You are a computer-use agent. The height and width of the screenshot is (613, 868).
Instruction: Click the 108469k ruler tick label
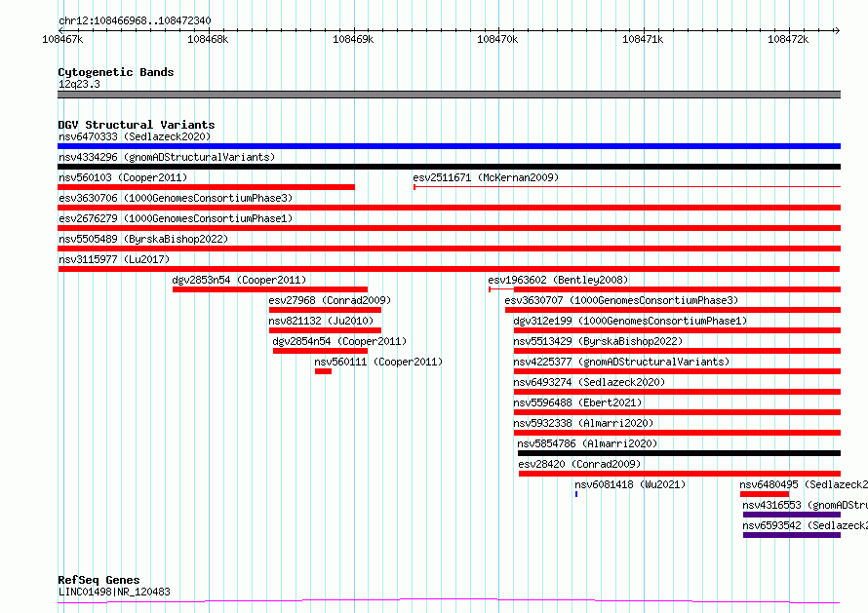pyautogui.click(x=353, y=39)
